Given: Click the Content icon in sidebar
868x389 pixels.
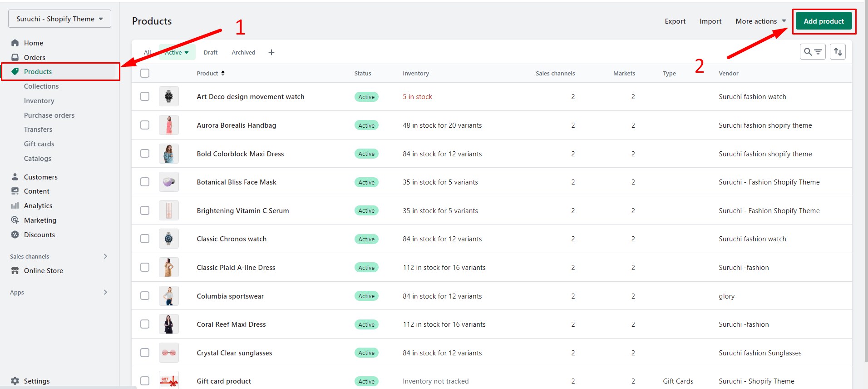Looking at the screenshot, I should 15,191.
